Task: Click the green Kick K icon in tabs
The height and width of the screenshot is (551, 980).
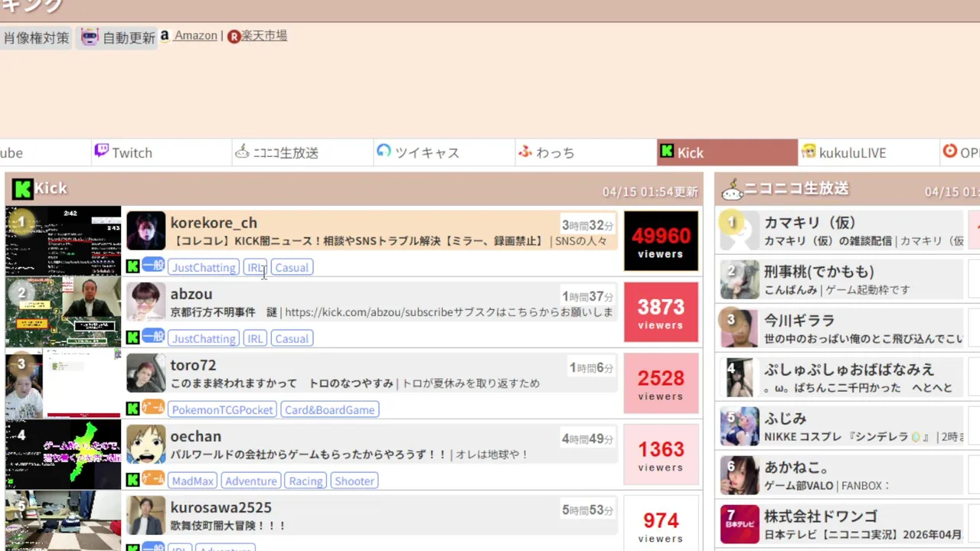Action: [x=667, y=152]
